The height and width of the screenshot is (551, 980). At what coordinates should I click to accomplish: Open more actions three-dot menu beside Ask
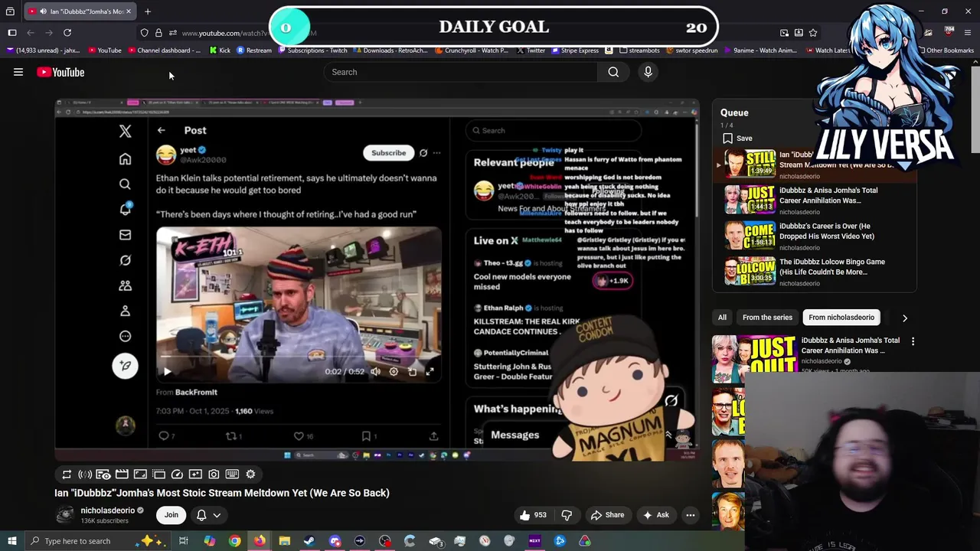[x=690, y=515]
